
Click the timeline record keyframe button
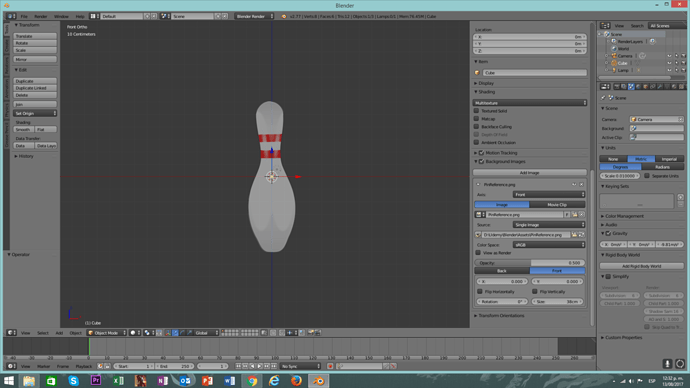click(x=330, y=366)
